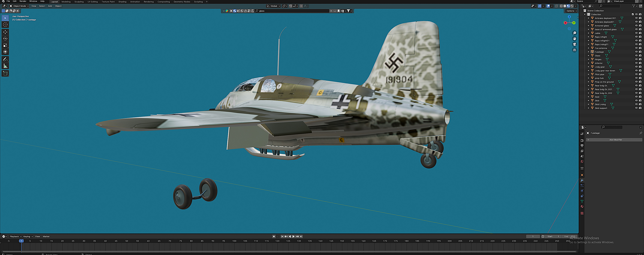Click Add Modifier button
This screenshot has width=644, height=255.
tap(614, 140)
